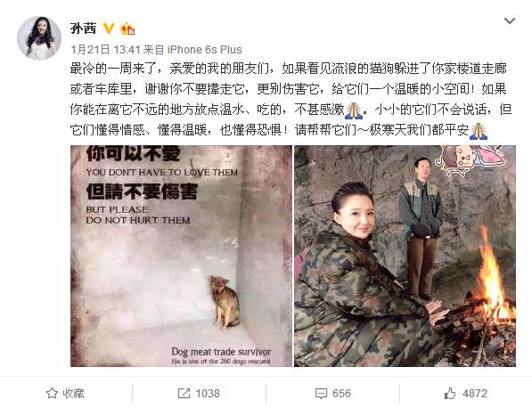Click the 孙茜 profile avatar
This screenshot has height=408, width=532.
pos(39,38)
